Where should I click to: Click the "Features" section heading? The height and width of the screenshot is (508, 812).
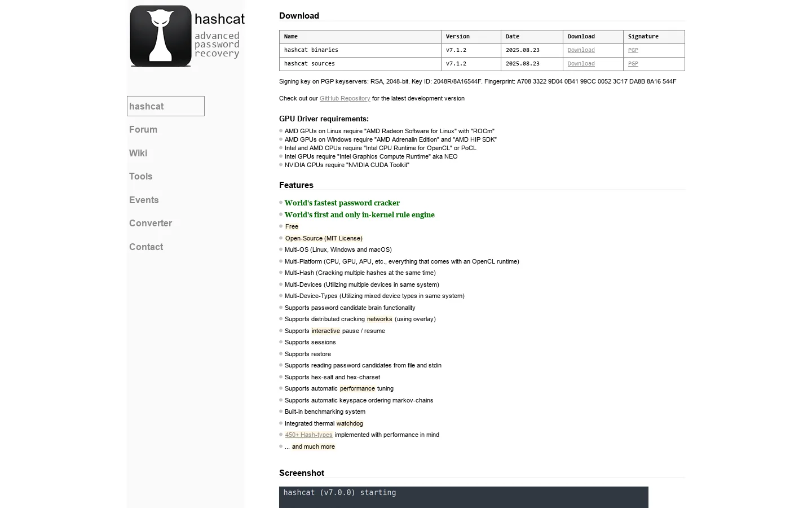(x=296, y=185)
